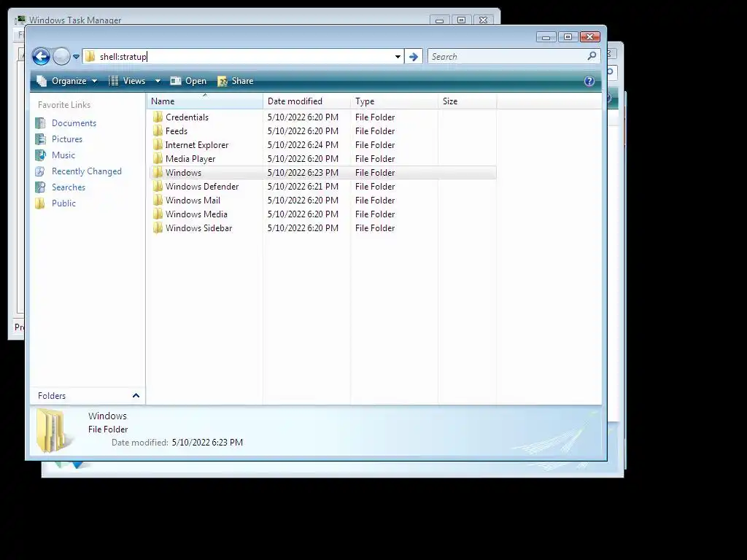Open the Organize menu
Image resolution: width=747 pixels, height=560 pixels.
[67, 81]
